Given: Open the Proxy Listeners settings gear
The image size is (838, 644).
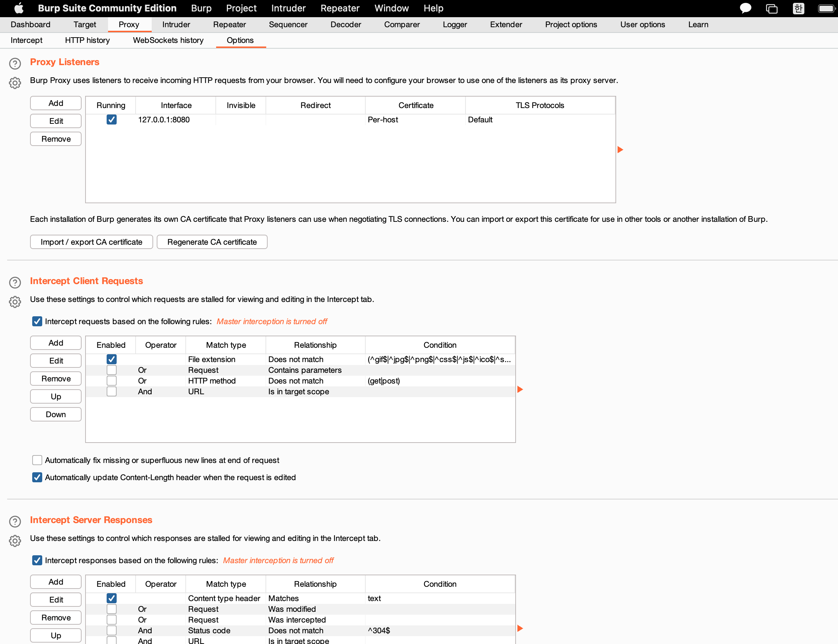Looking at the screenshot, I should [15, 83].
